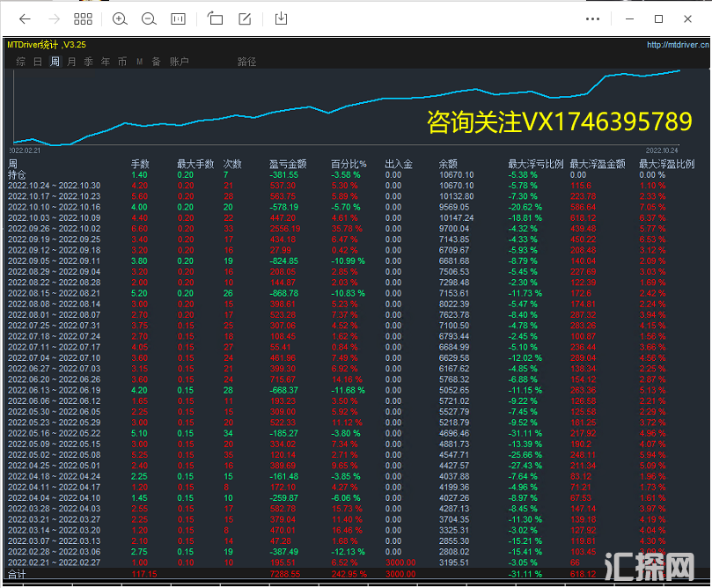Viewport: 712px width, 588px height.
Task: Rotate the image using the rotate icon
Action: (215, 18)
